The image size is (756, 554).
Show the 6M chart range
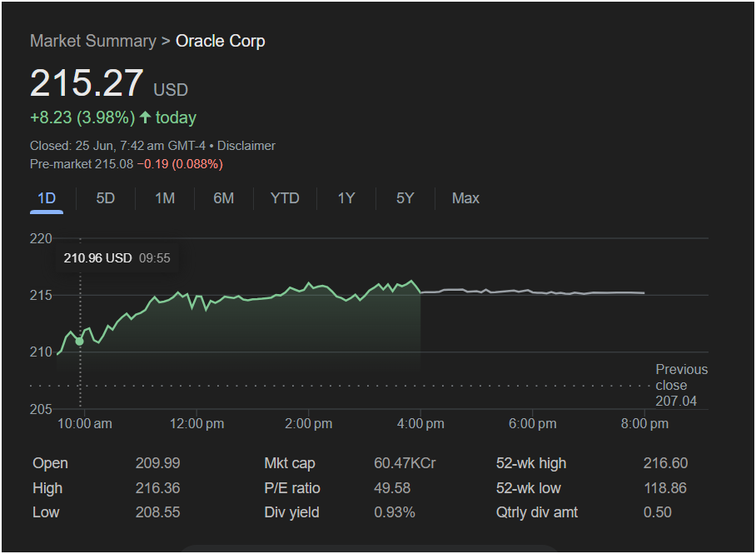tap(224, 198)
